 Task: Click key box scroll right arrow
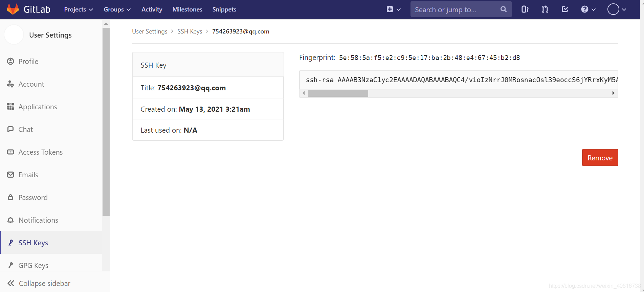613,93
